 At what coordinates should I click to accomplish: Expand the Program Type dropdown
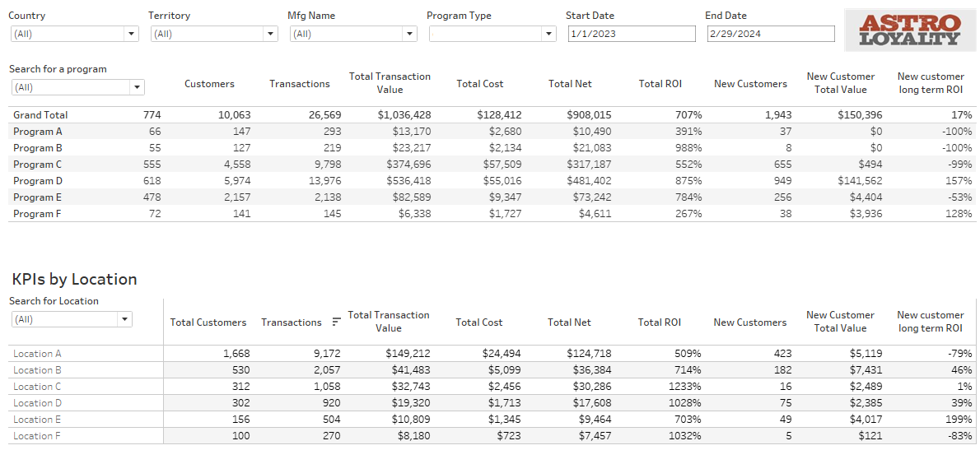pyautogui.click(x=548, y=34)
